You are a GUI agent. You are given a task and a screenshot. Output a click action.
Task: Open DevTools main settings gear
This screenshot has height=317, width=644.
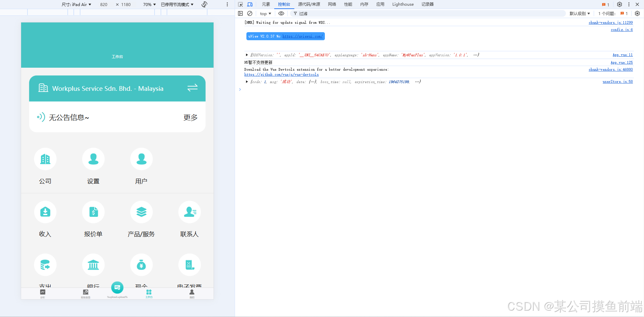tap(620, 4)
